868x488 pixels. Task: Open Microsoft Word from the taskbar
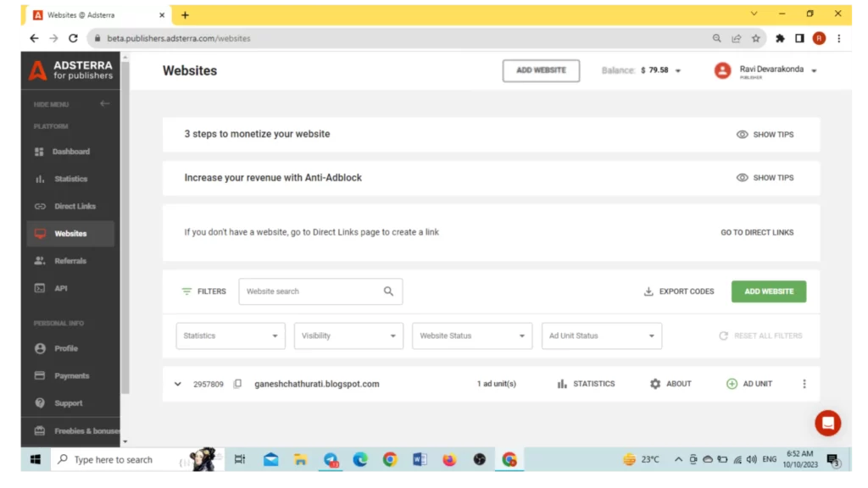pyautogui.click(x=420, y=460)
